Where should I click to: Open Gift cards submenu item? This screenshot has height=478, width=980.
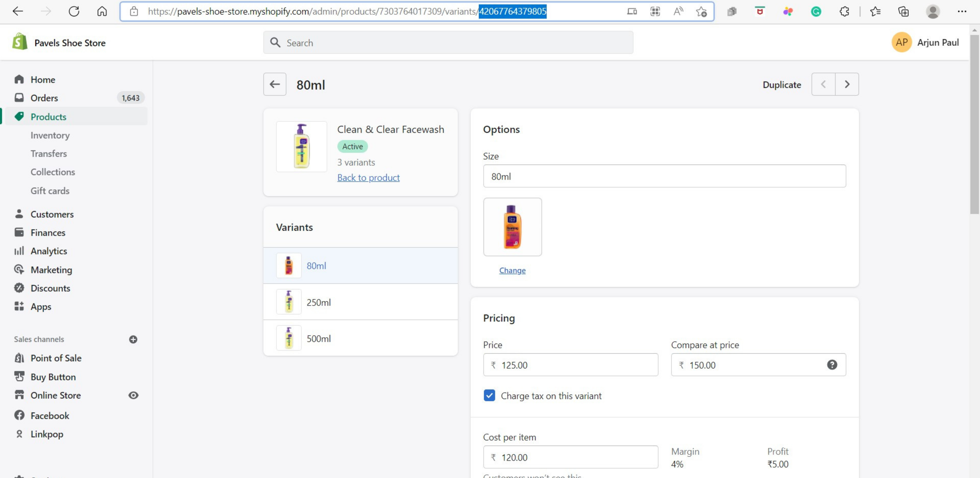[50, 191]
